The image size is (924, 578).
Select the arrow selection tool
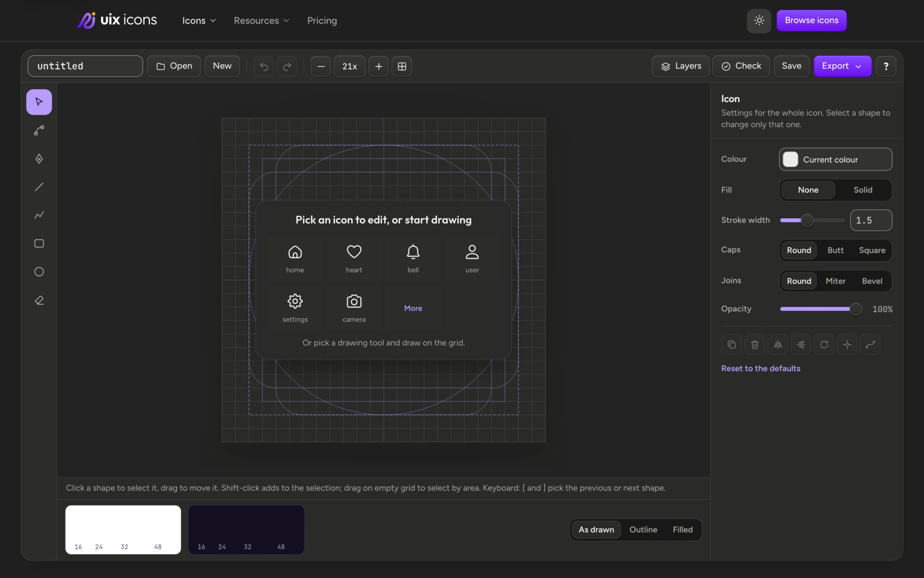pos(39,102)
